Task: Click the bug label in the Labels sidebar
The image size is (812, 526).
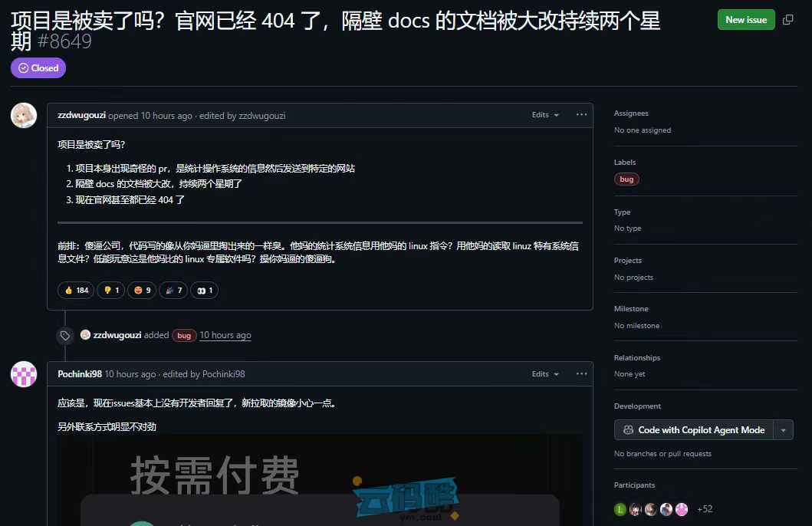Action: (x=626, y=179)
